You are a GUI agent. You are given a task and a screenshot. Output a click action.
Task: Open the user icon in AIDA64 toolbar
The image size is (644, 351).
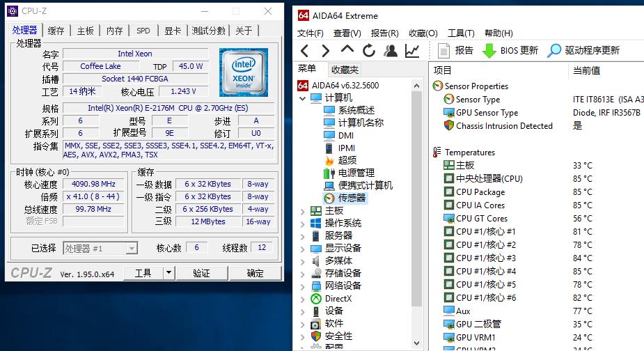point(390,51)
